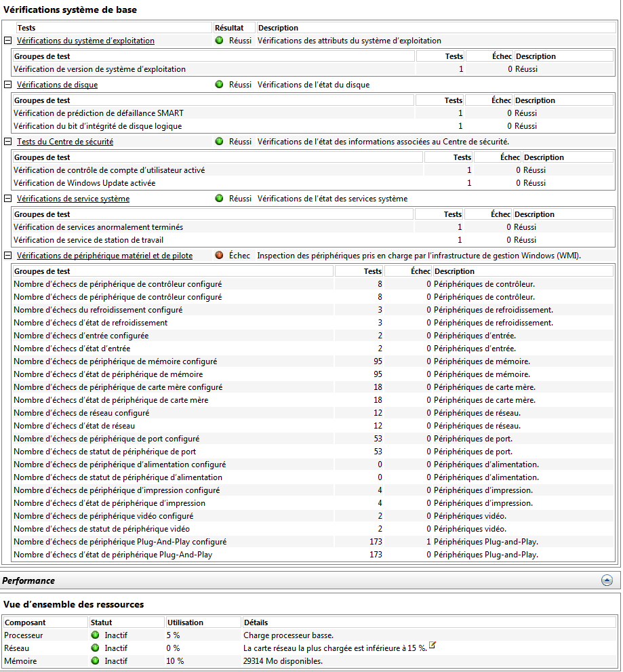Click the note icon beside Réseau details
Viewport: 623px width, 672px height.
pos(433,645)
